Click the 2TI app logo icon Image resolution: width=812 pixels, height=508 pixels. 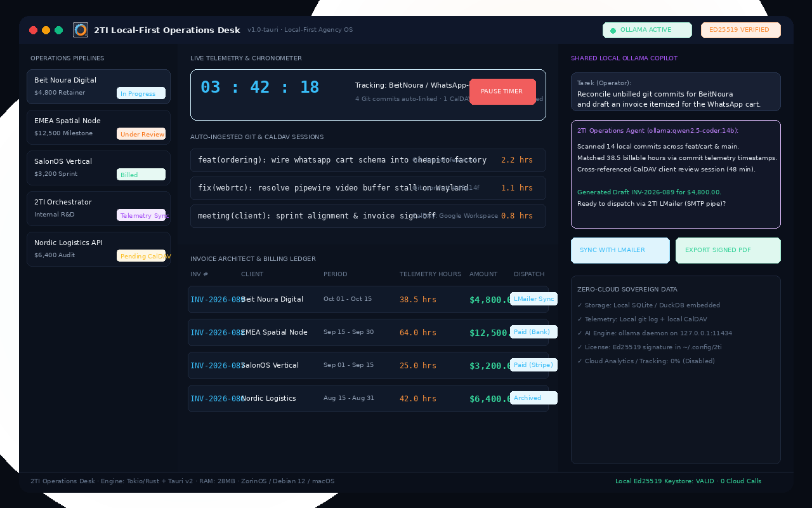(81, 30)
